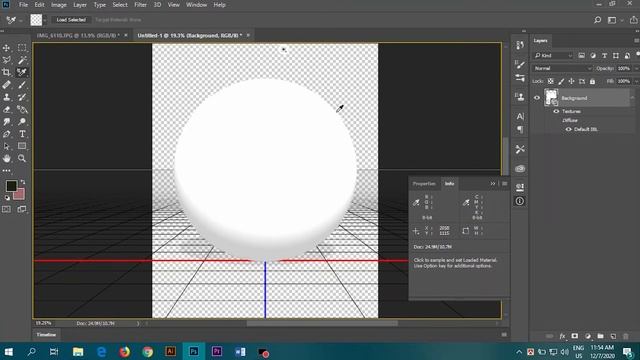Select the Lasso tool
This screenshot has height=360, width=640.
click(7, 60)
